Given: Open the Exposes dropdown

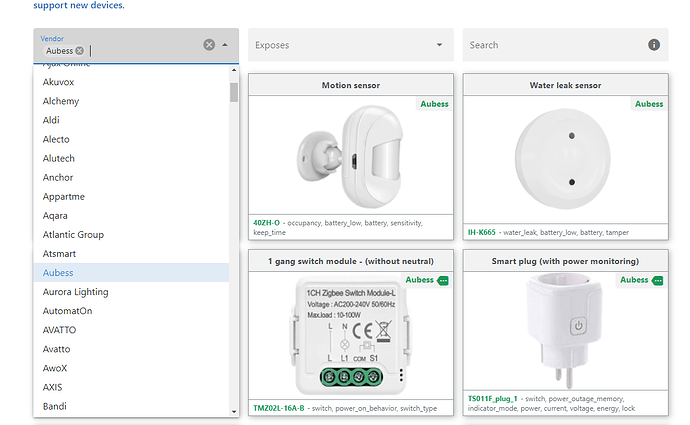Looking at the screenshot, I should (439, 45).
